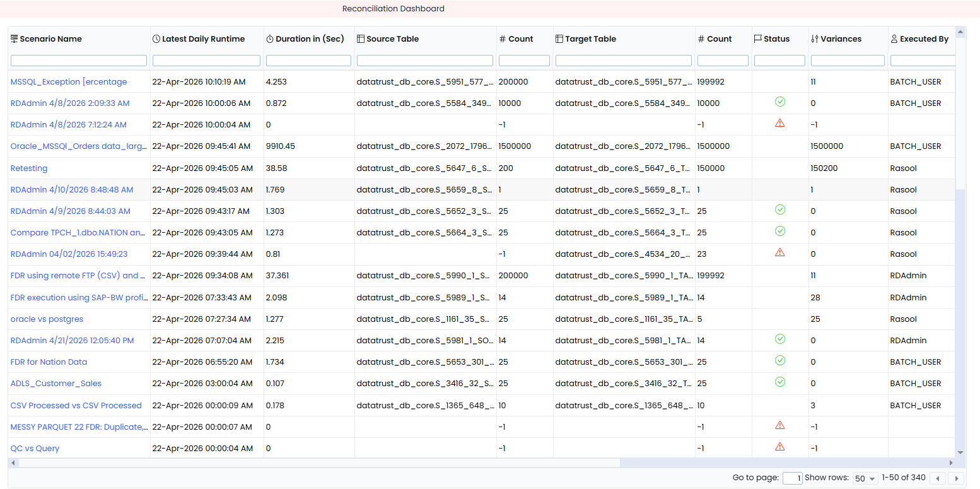Image resolution: width=980 pixels, height=489 pixels.
Task: Click user icon in Executed By header
Action: (x=894, y=39)
